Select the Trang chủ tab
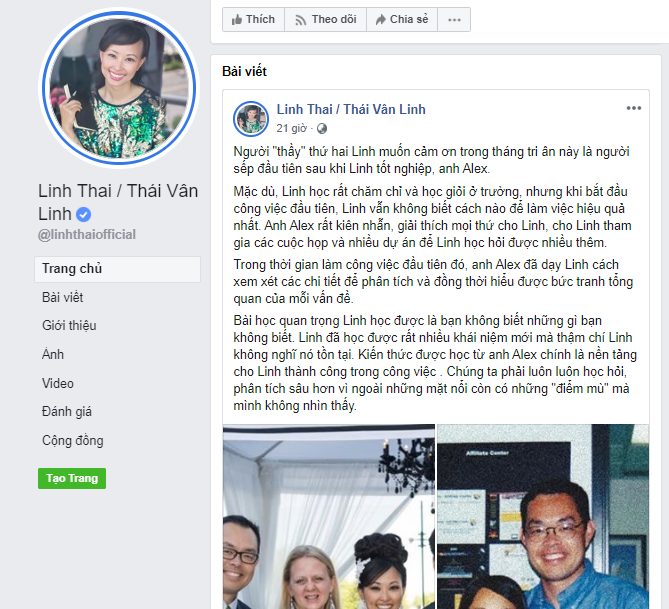Viewport: 669px width, 609px height. (x=117, y=269)
